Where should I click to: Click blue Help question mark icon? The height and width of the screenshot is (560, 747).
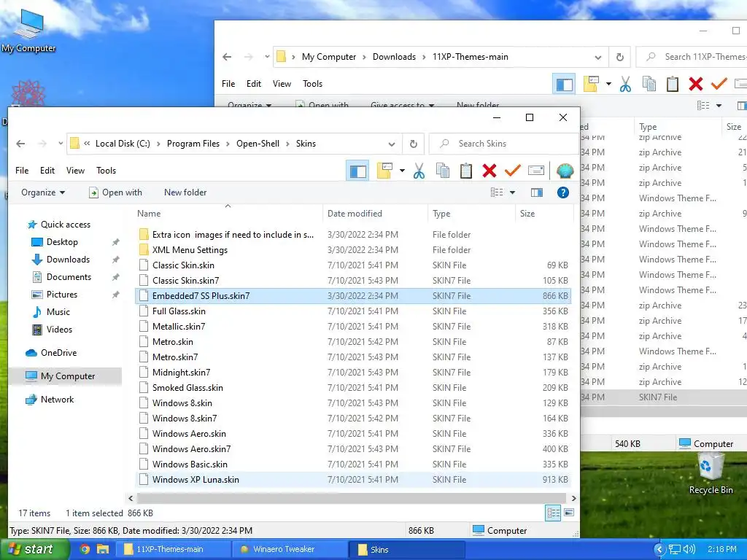pos(562,192)
